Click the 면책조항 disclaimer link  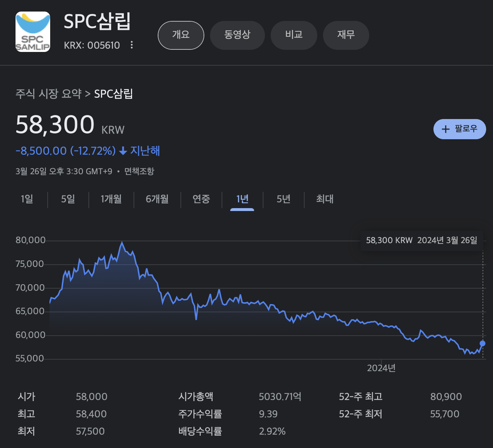click(x=139, y=171)
